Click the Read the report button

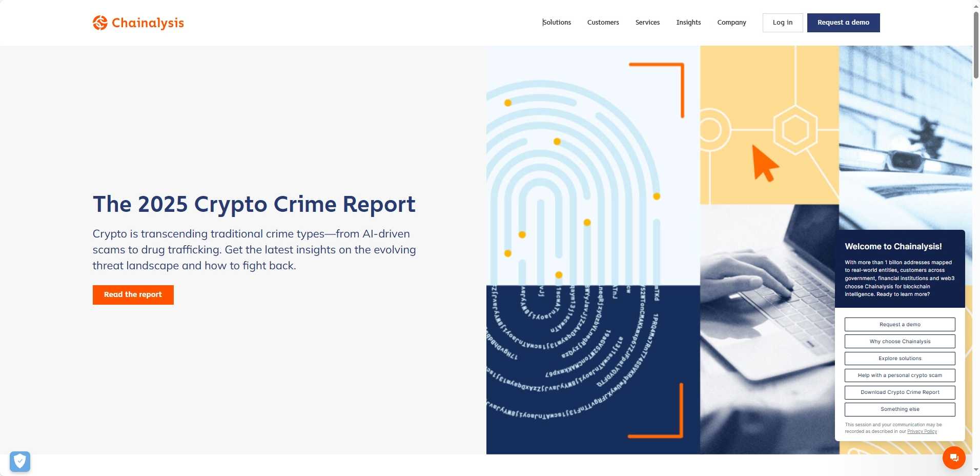(133, 295)
